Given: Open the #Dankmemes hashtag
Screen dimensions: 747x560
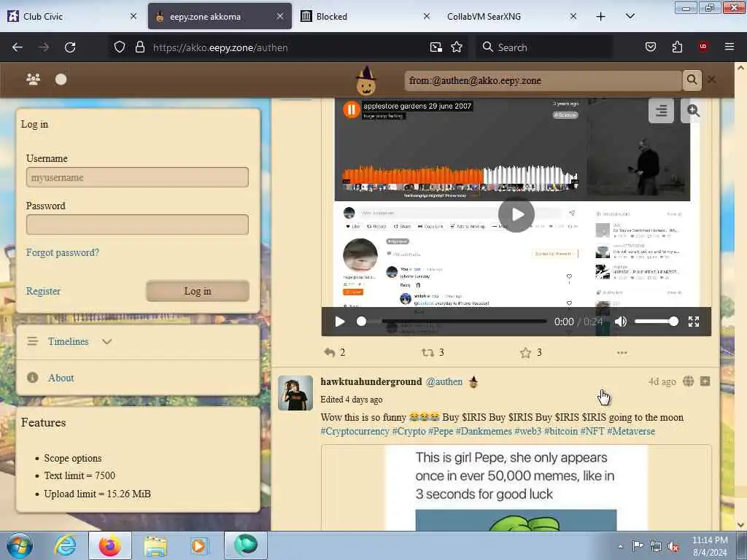Looking at the screenshot, I should 484,431.
